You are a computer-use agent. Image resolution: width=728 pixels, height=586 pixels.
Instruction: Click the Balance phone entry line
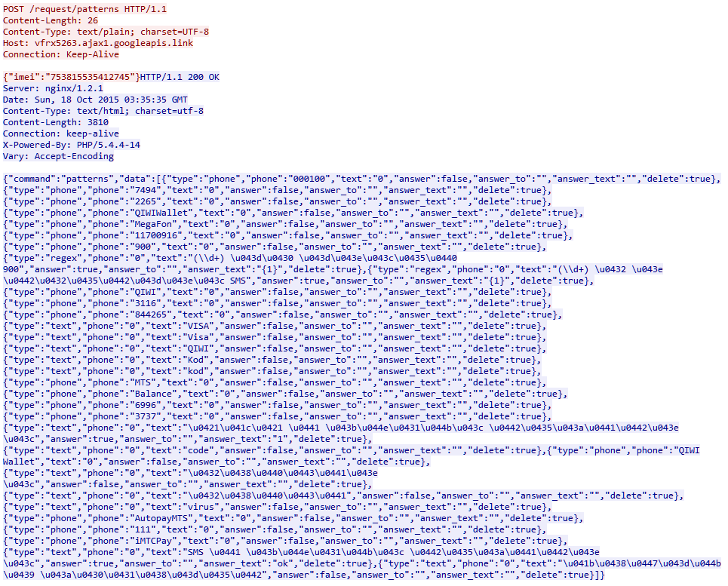pos(285,394)
